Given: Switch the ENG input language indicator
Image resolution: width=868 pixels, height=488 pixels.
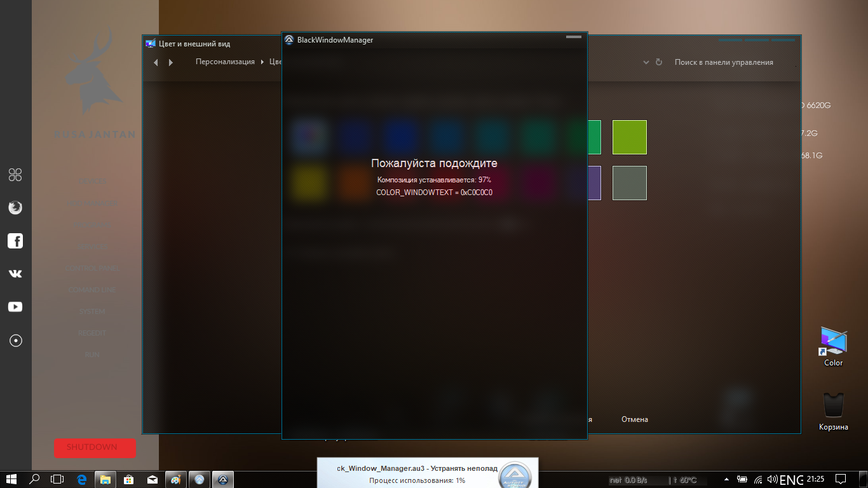Looking at the screenshot, I should (x=791, y=480).
